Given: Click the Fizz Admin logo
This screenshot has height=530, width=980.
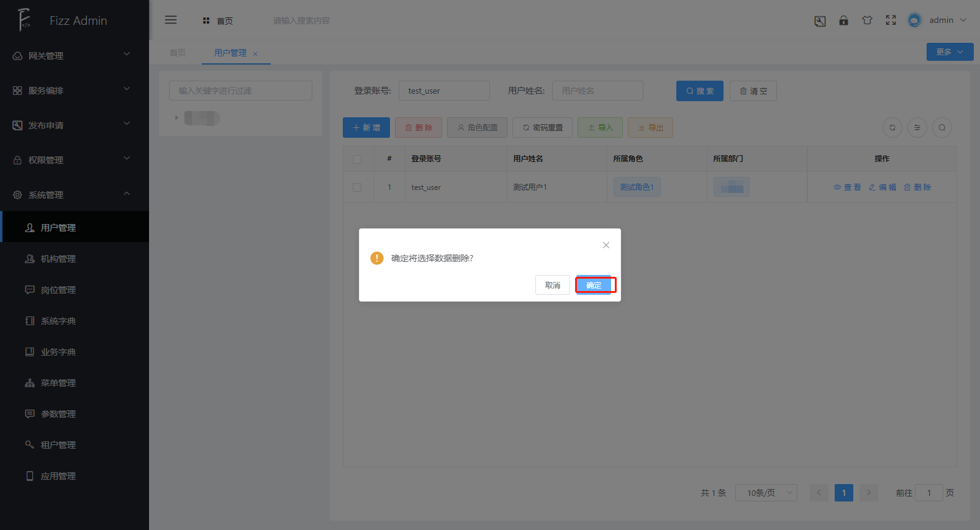Looking at the screenshot, I should 24,20.
